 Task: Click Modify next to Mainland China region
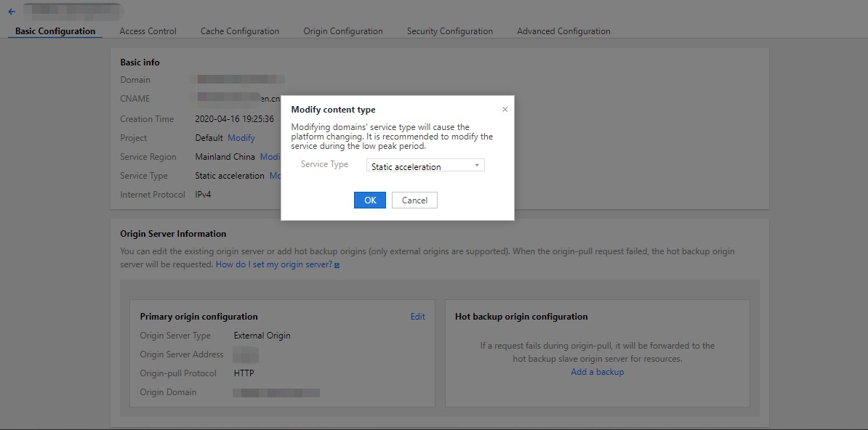(270, 157)
